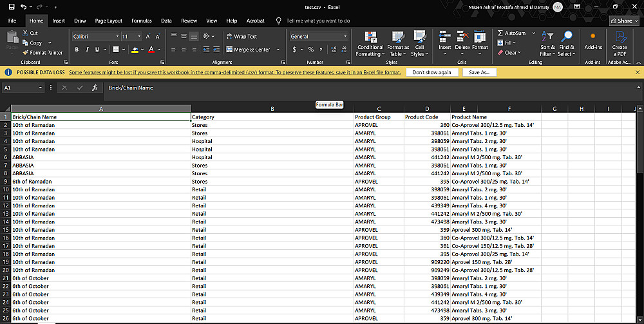Click the Save As... button
Screen dimensions: 644x324
pyautogui.click(x=479, y=72)
